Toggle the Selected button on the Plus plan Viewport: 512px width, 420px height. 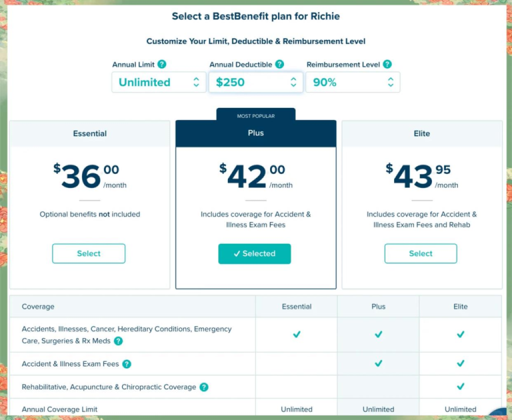255,254
